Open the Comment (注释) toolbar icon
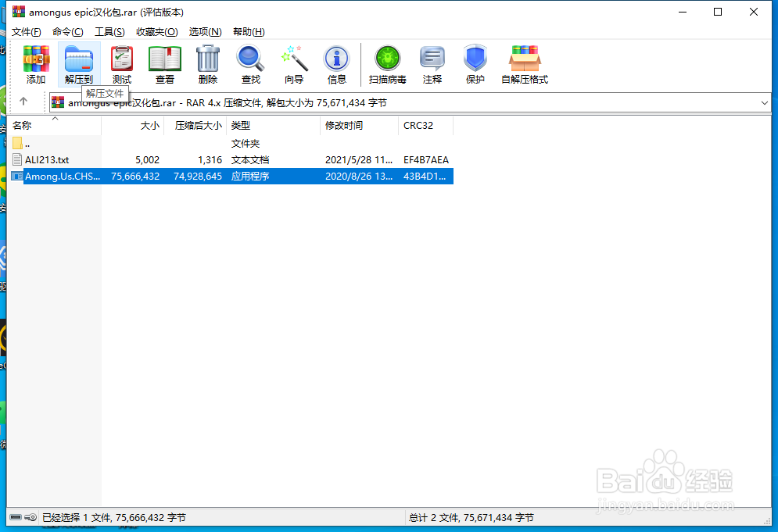Image resolution: width=778 pixels, height=532 pixels. pyautogui.click(x=432, y=65)
